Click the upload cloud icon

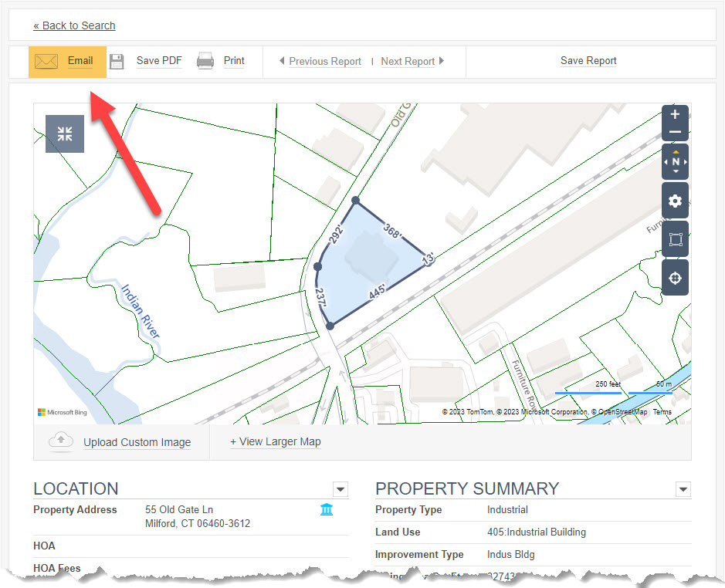click(60, 441)
